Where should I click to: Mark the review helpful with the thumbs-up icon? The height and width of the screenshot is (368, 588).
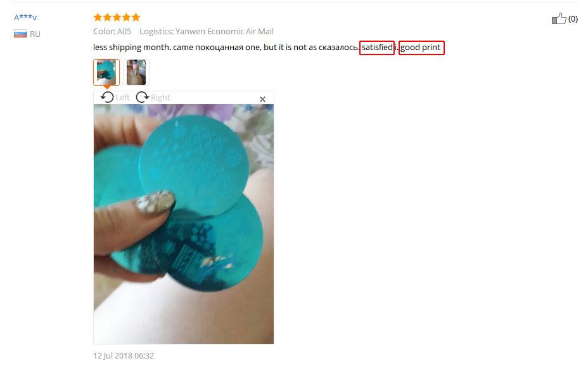point(558,18)
